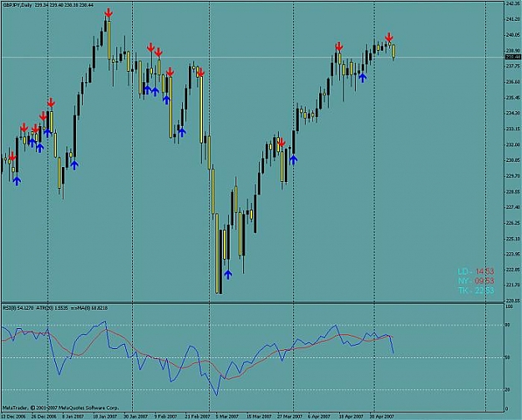
Task: Click the 26 Dec 2006 date label
Action: click(x=44, y=417)
